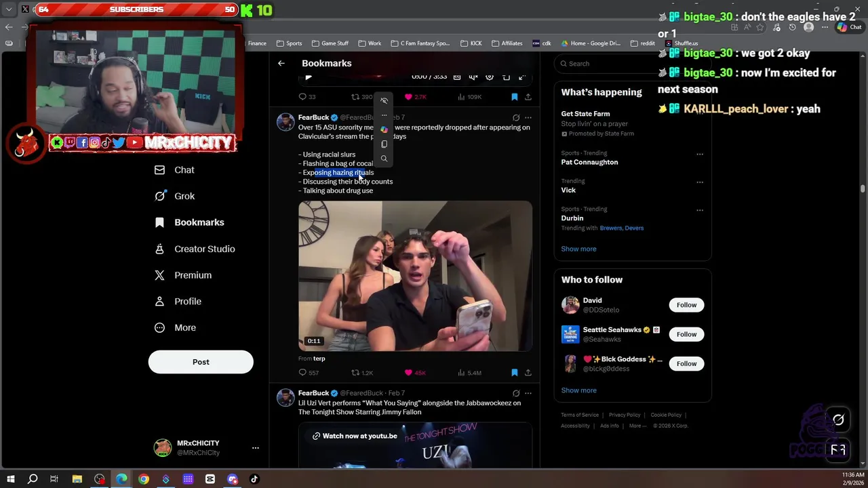The image size is (868, 488).
Task: Open Creator Studio in the sidebar
Action: [194, 249]
